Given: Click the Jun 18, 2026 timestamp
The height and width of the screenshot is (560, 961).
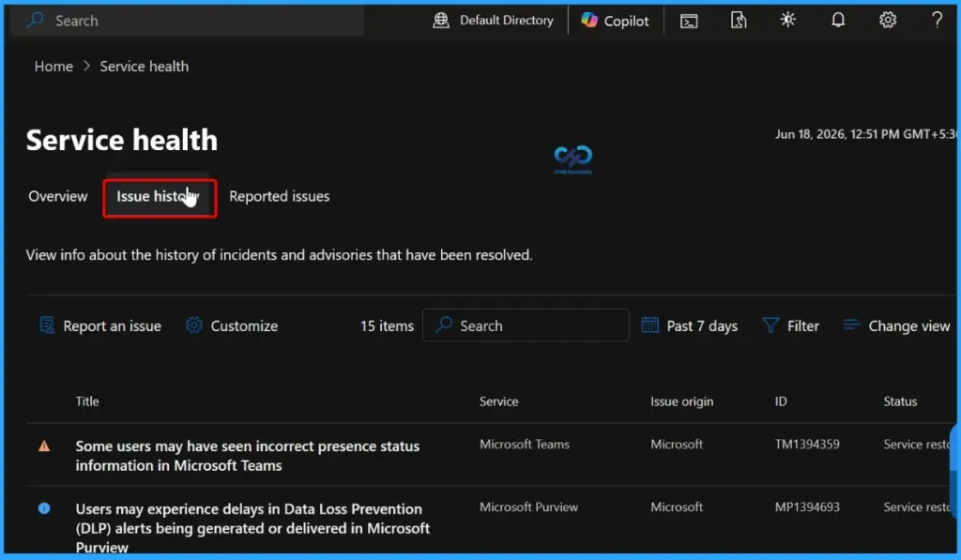Looking at the screenshot, I should click(x=864, y=133).
